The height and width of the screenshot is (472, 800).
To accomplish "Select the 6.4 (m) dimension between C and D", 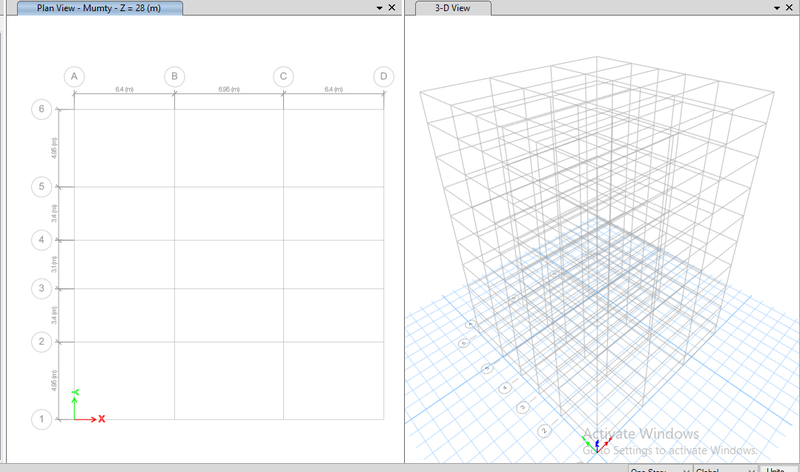I will click(x=334, y=89).
